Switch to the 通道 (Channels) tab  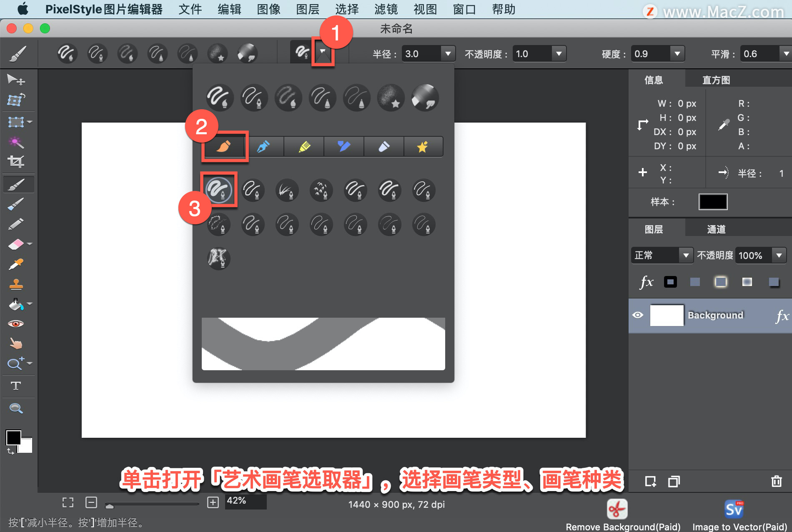tap(716, 228)
